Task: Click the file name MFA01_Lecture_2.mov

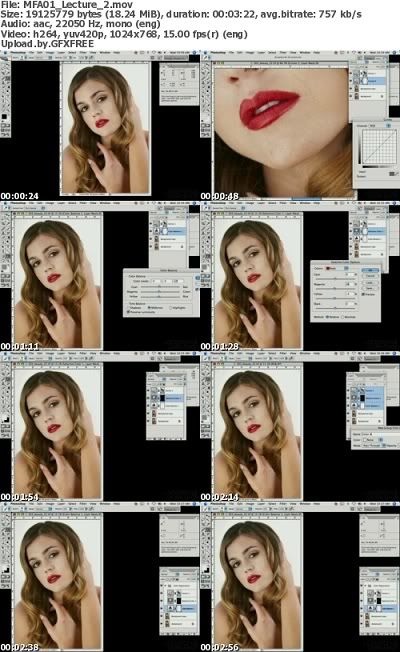Action: tap(80, 5)
